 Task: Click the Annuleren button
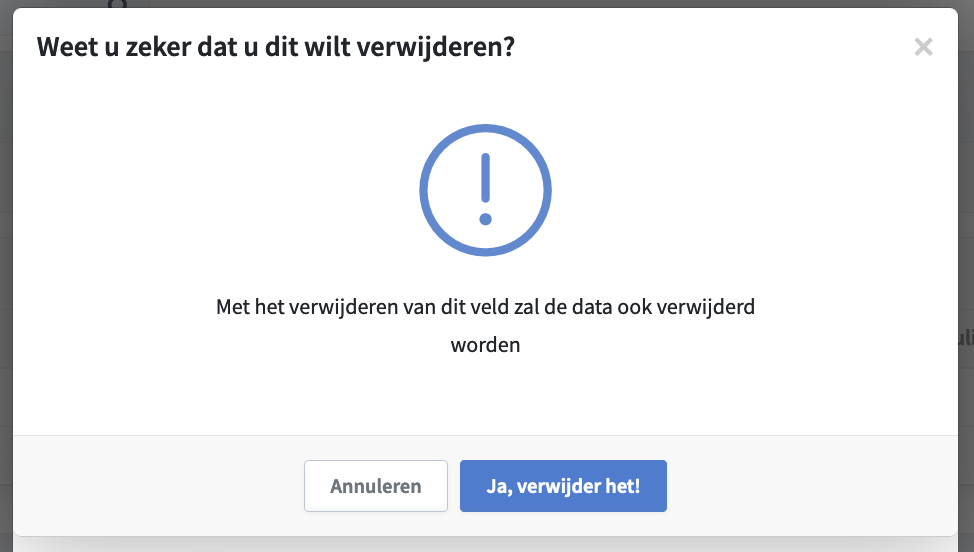[376, 486]
